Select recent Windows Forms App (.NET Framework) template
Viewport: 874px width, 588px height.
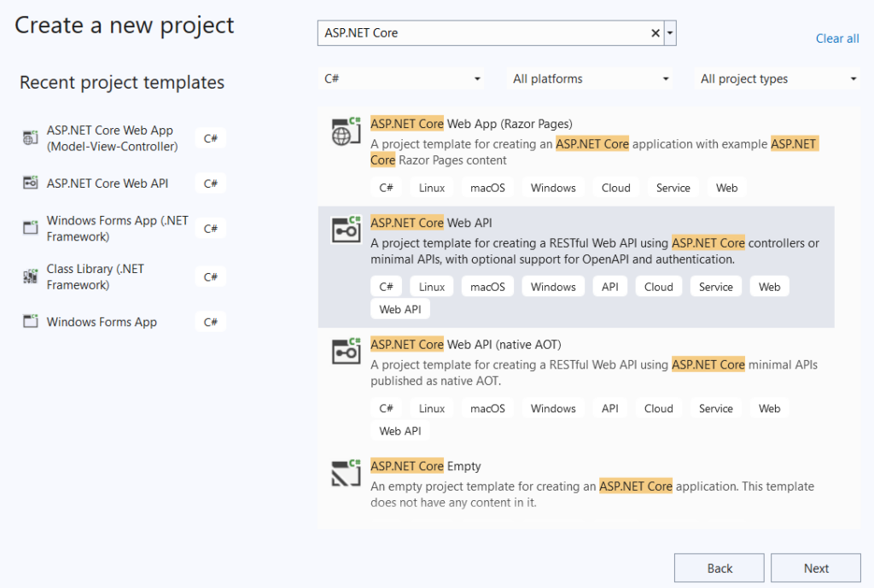[117, 229]
